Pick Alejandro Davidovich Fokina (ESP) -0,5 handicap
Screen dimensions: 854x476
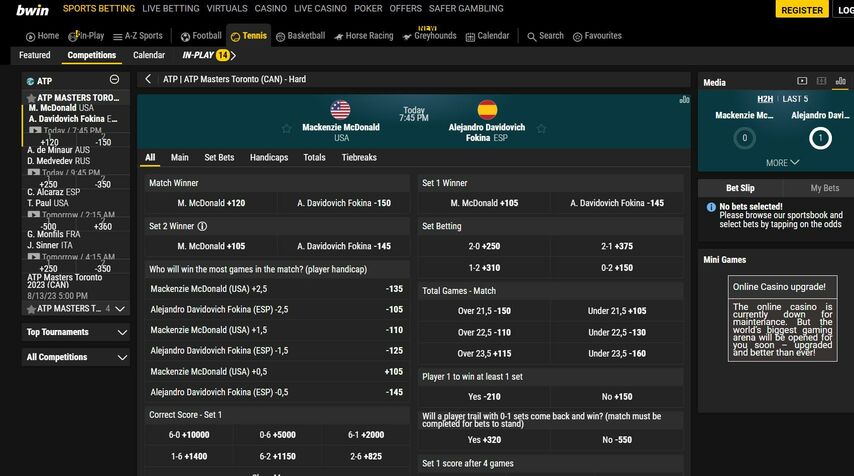click(x=277, y=392)
